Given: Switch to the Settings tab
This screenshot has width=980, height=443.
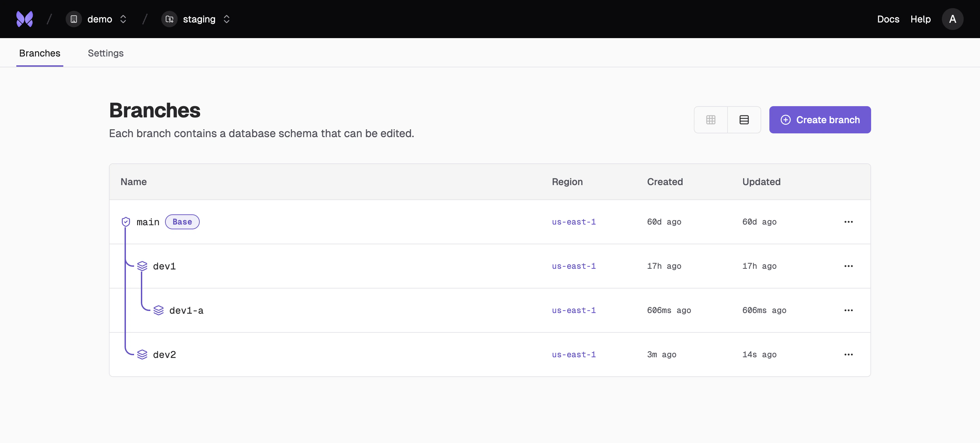Looking at the screenshot, I should coord(105,53).
